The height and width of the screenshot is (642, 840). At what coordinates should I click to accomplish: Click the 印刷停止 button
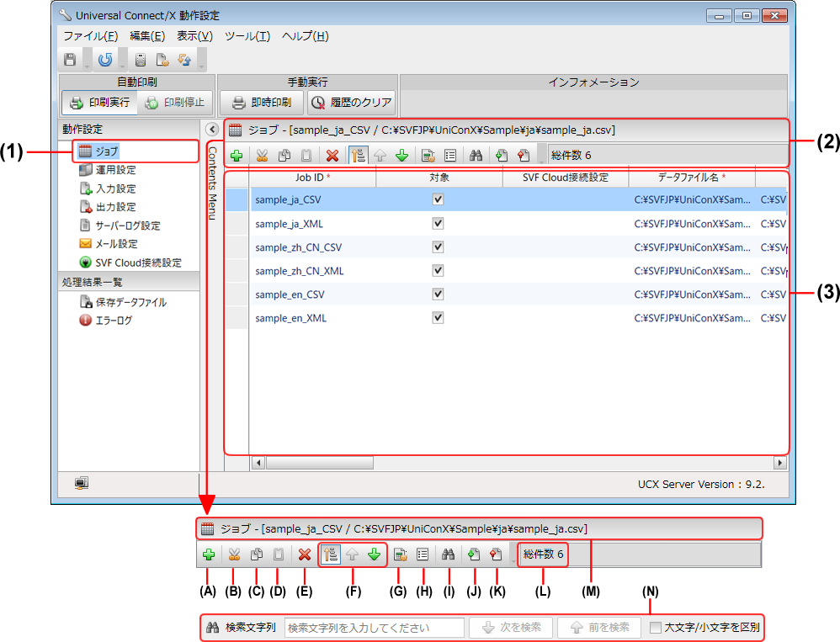point(174,103)
